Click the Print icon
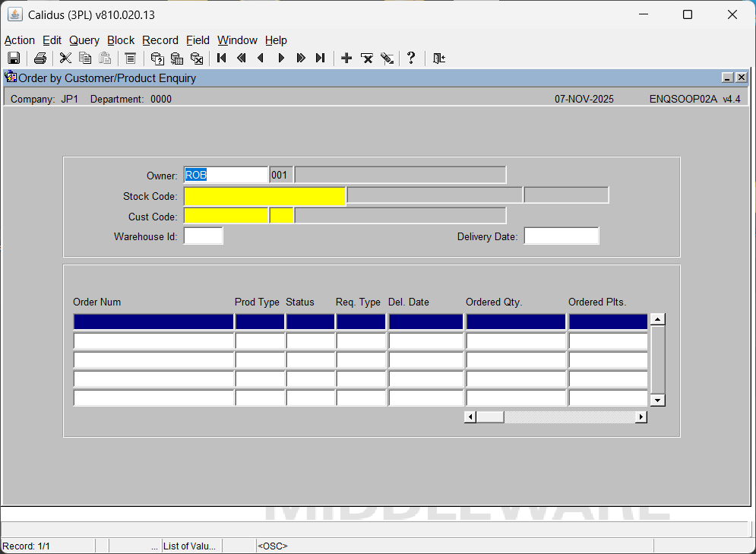Image resolution: width=756 pixels, height=554 pixels. 40,59
